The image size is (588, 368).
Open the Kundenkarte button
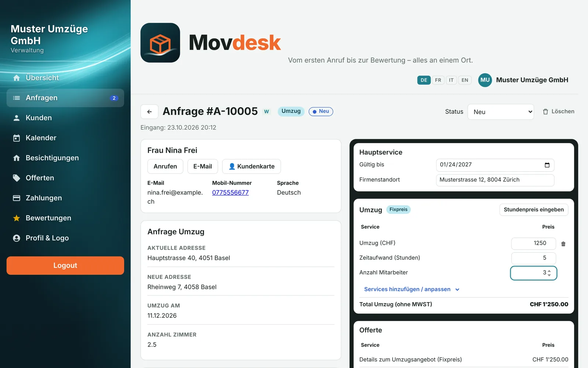[251, 166]
